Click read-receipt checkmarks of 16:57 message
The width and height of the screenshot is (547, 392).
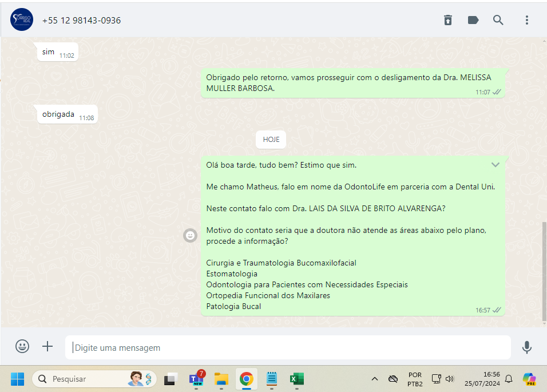click(497, 310)
